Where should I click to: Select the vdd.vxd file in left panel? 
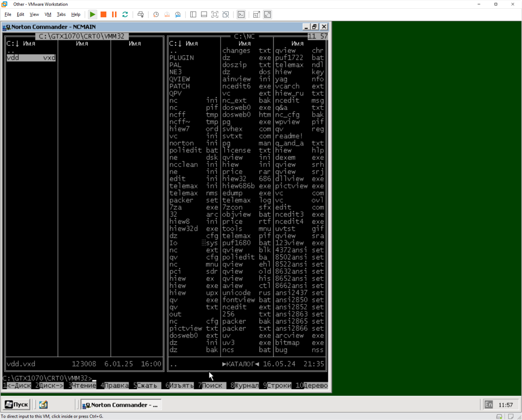(x=31, y=58)
